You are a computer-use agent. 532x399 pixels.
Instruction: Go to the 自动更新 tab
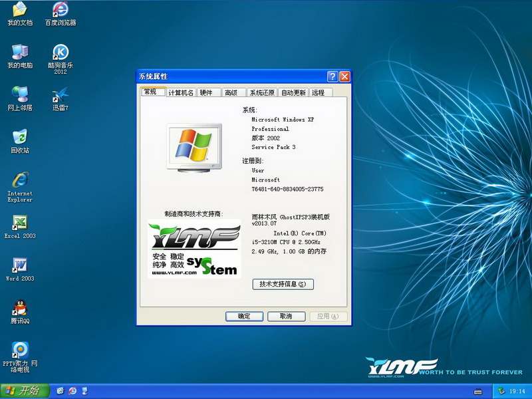pyautogui.click(x=293, y=92)
